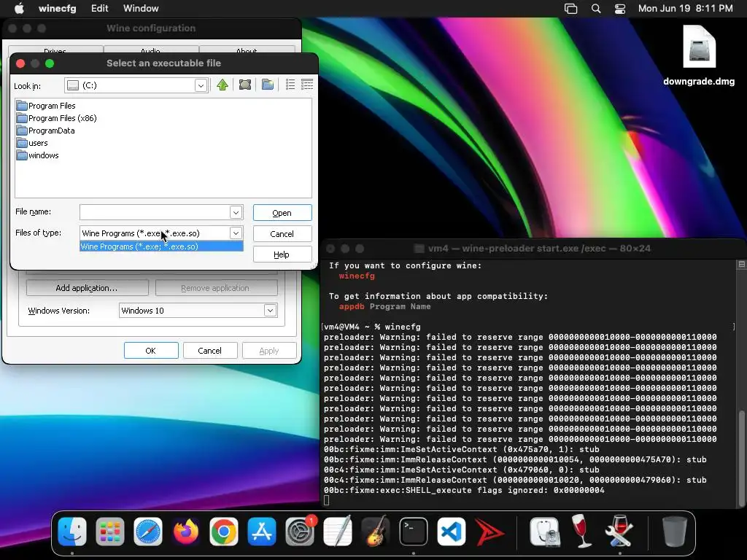Image resolution: width=747 pixels, height=560 pixels.
Task: Open Finder from the Dock
Action: 72,532
